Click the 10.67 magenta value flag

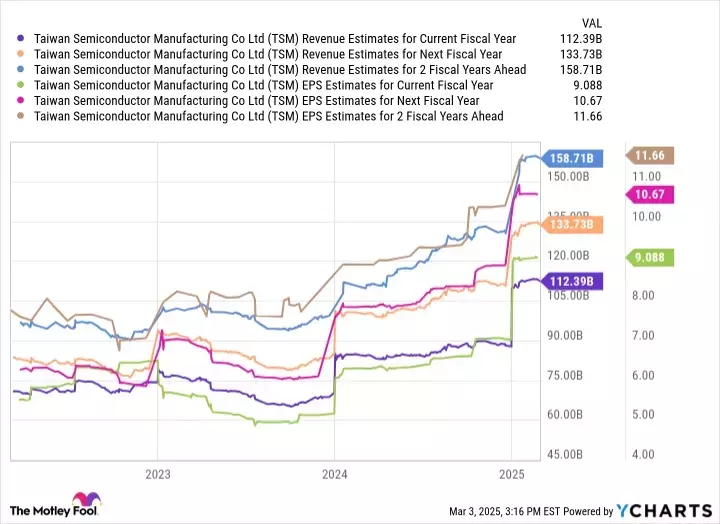(x=650, y=194)
